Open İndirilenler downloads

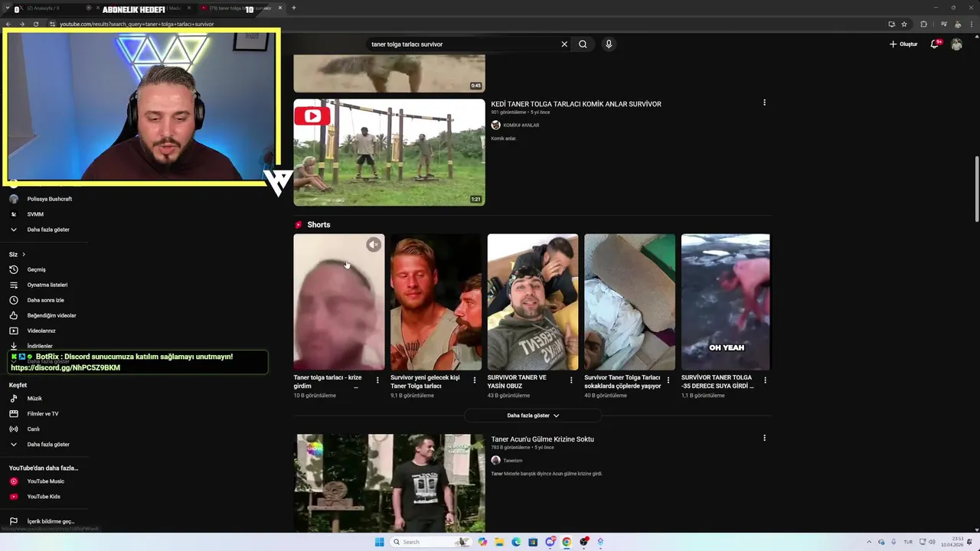pos(40,346)
